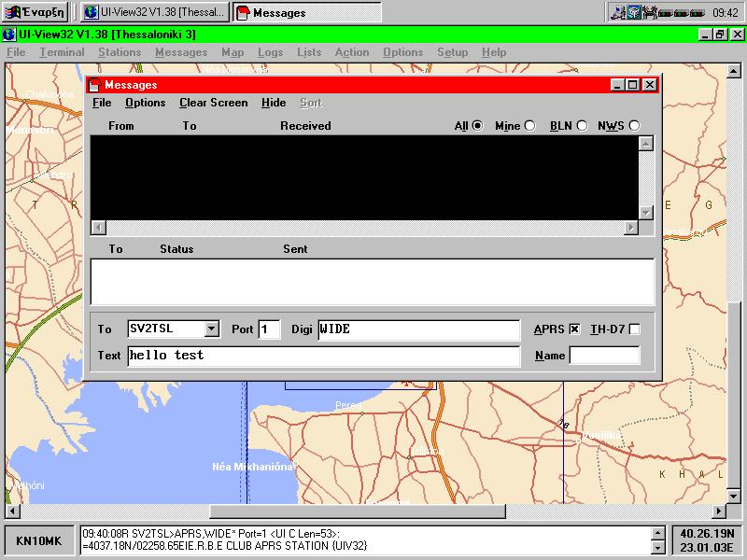Click the Received column header

coord(305,126)
